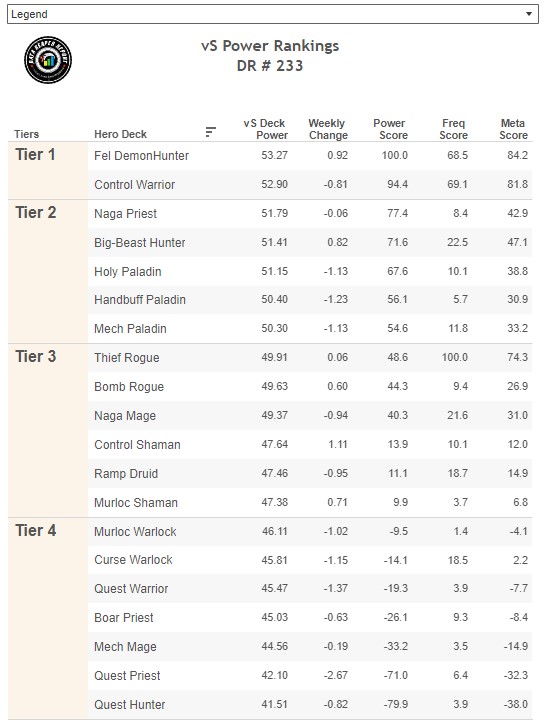Click the Tier 4 row label

pos(35,530)
